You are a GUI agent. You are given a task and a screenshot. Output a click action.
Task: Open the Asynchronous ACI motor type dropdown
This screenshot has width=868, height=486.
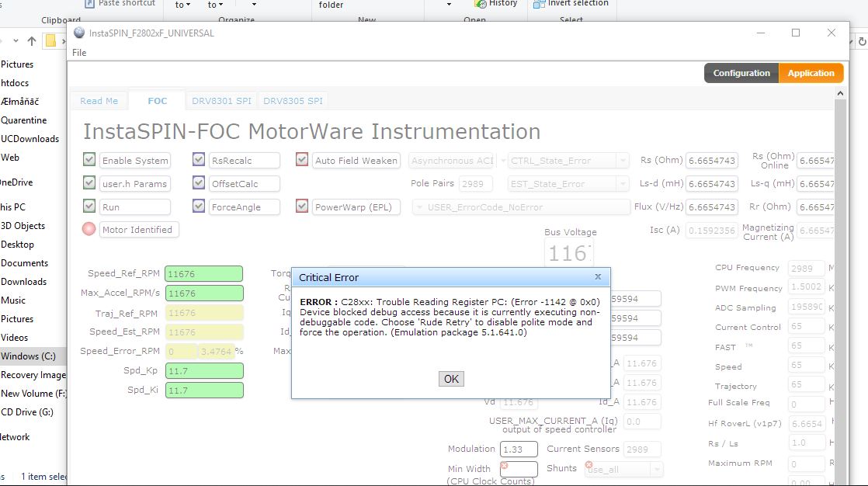[x=502, y=161]
